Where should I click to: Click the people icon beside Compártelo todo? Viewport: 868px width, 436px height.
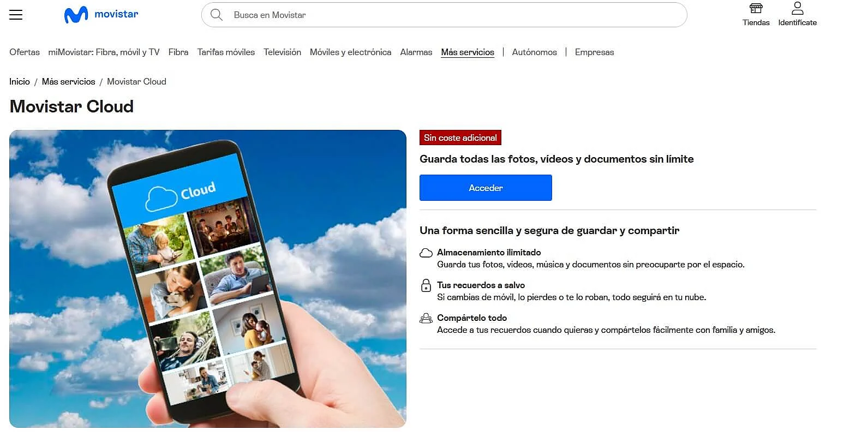426,318
